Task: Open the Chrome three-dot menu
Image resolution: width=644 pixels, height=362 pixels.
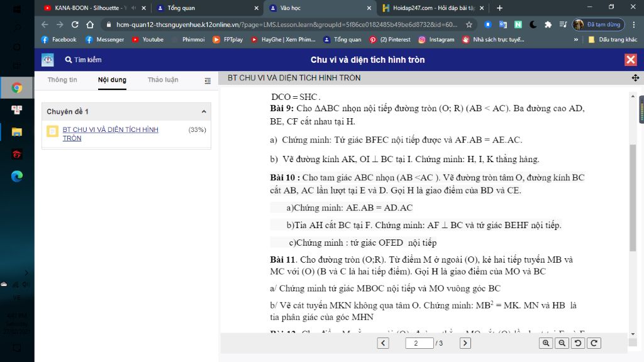Action: pos(634,25)
